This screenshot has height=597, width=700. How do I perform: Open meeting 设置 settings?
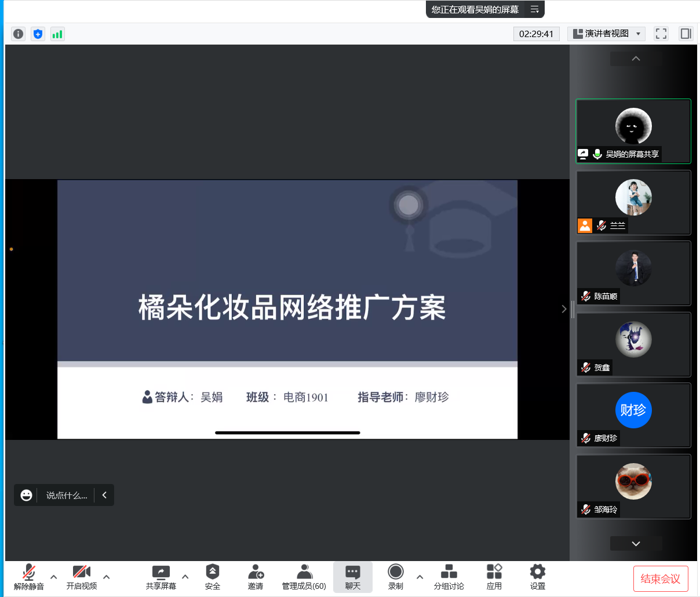[x=538, y=577]
